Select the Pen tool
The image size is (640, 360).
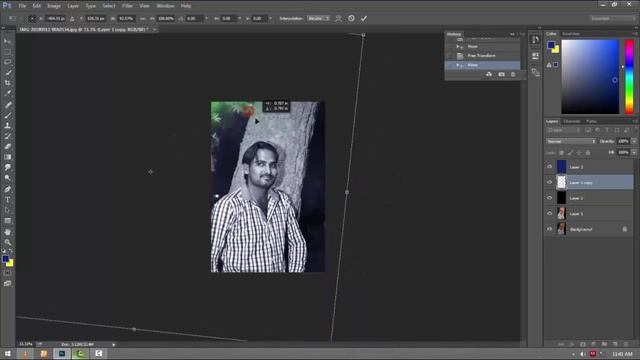(7, 189)
